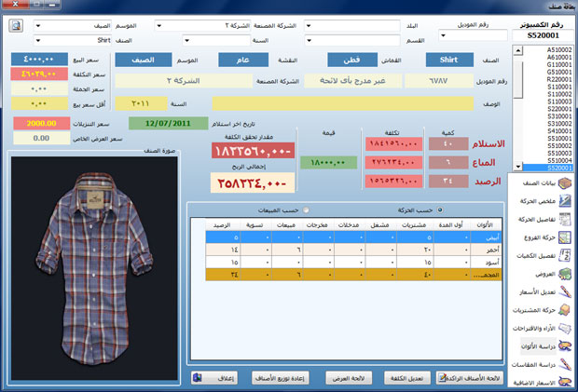Select حسب المبيعات radio button
The height and width of the screenshot is (392, 578).
[x=307, y=210]
